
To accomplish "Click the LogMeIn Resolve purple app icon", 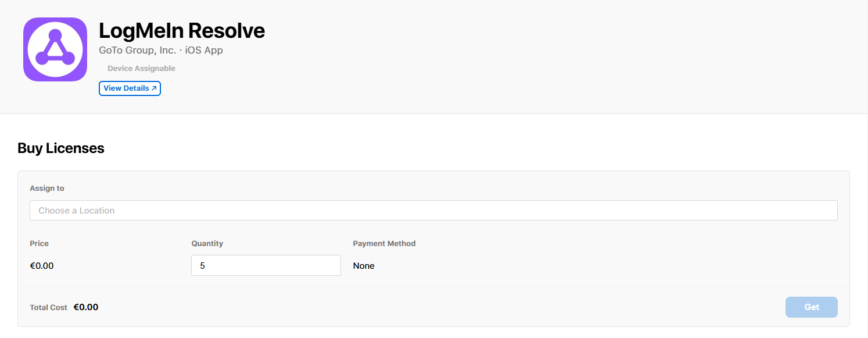I will (55, 49).
